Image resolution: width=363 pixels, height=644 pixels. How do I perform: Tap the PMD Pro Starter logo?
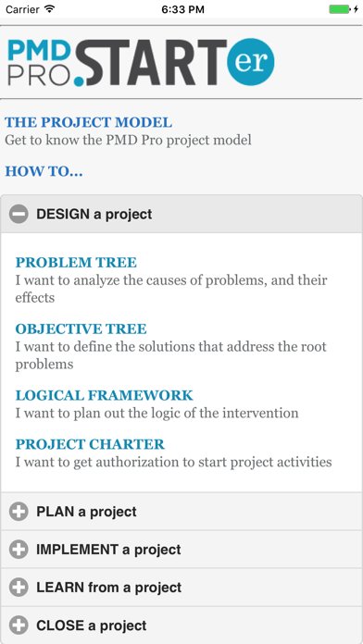(141, 62)
